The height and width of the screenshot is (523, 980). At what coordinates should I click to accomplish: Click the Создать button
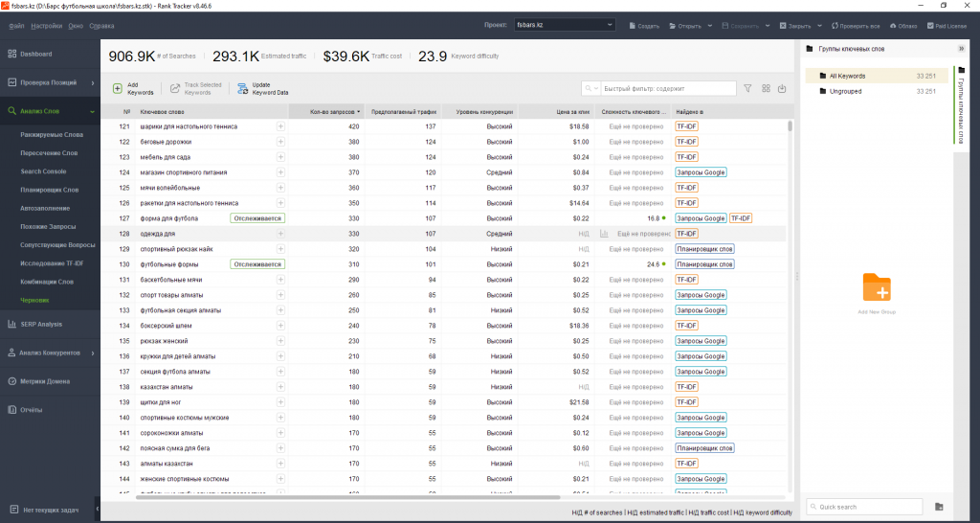coord(642,26)
